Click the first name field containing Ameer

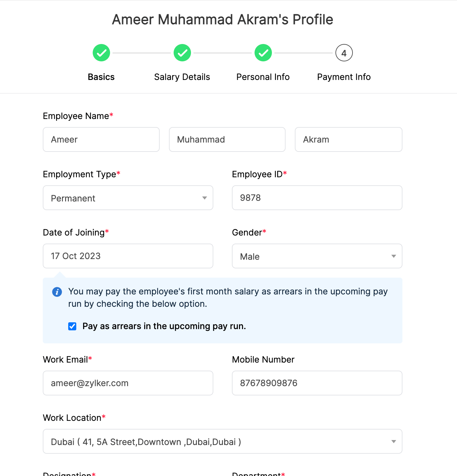click(x=101, y=139)
